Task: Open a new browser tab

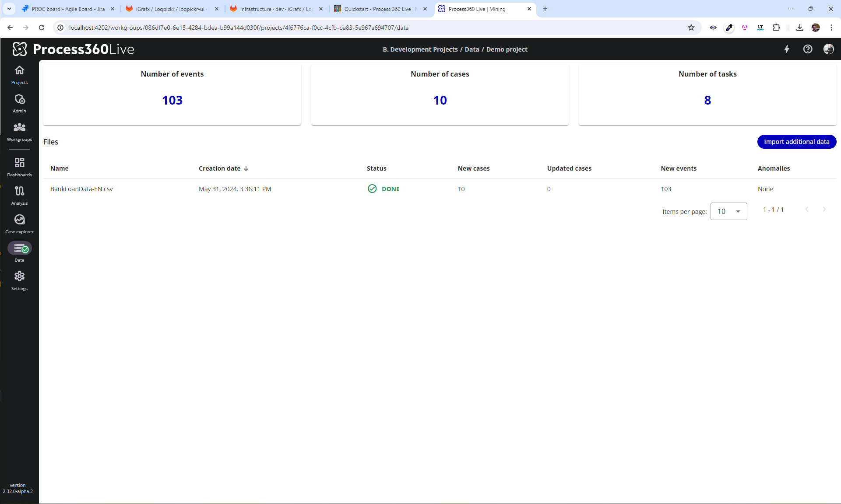Action: (x=545, y=9)
